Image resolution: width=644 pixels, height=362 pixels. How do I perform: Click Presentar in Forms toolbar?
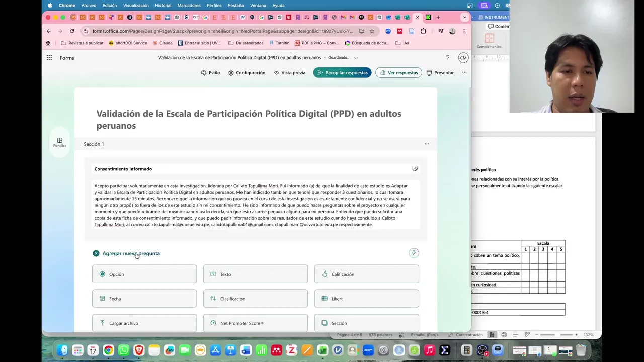440,73
